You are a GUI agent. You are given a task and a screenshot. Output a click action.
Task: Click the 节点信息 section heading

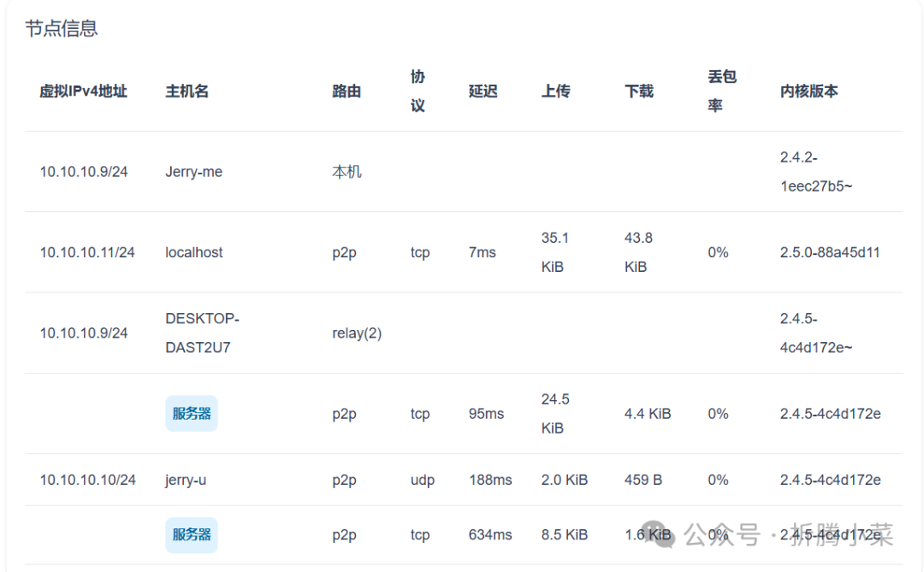coord(62,28)
